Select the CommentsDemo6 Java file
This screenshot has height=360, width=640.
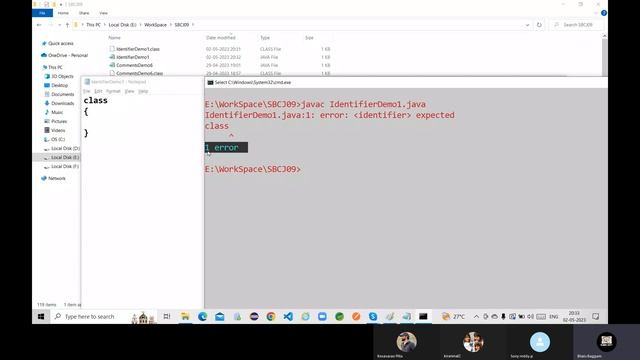pyautogui.click(x=134, y=65)
